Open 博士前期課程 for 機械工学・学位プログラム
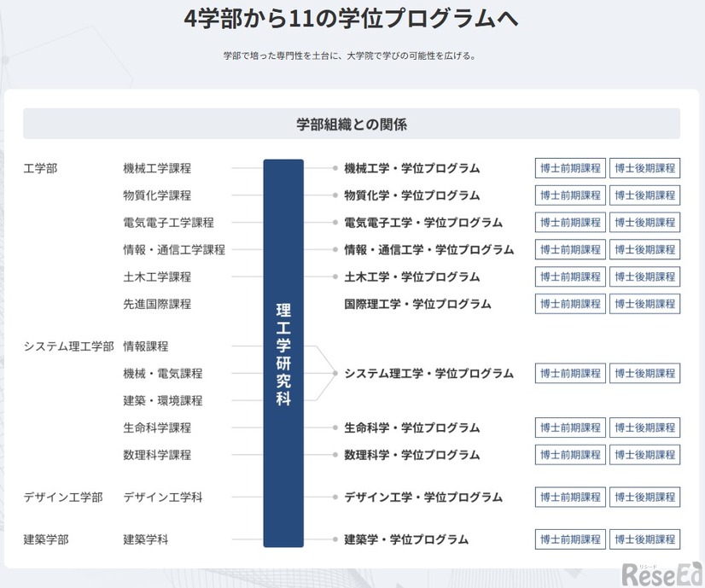 [570, 168]
